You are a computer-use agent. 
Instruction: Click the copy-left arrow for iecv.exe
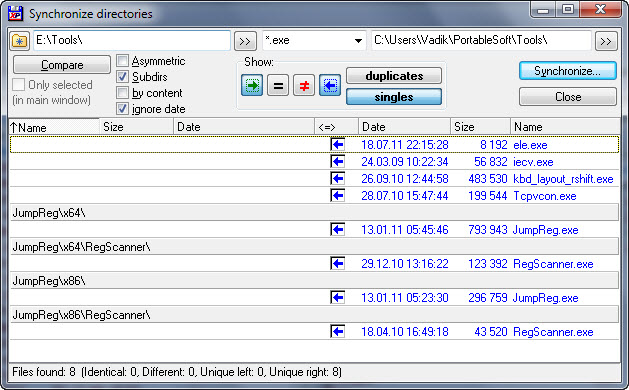[338, 162]
